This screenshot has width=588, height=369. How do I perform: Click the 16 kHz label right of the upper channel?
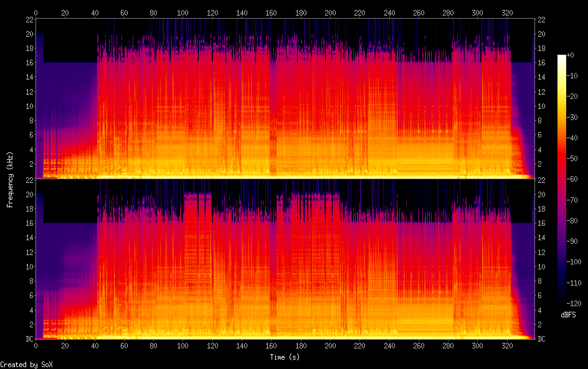(542, 63)
